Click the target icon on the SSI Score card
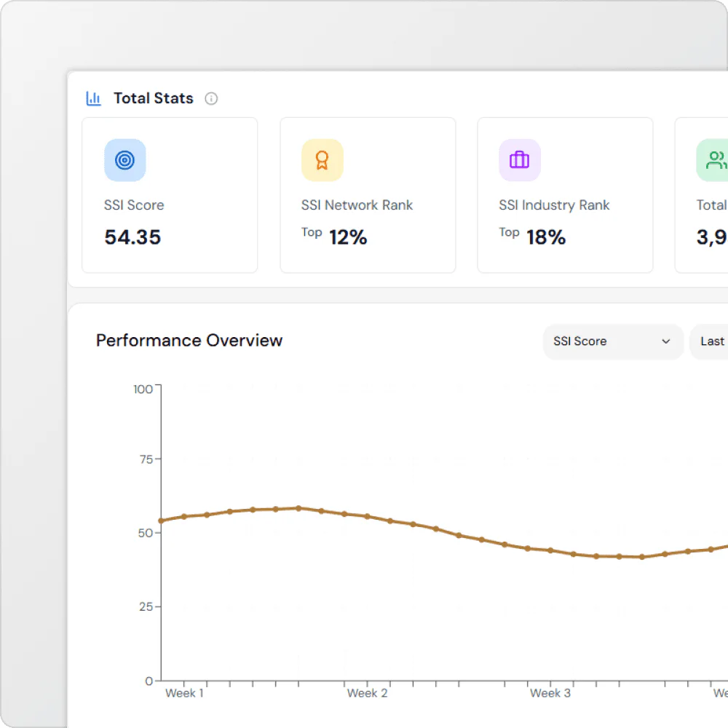Image resolution: width=728 pixels, height=728 pixels. (x=124, y=159)
